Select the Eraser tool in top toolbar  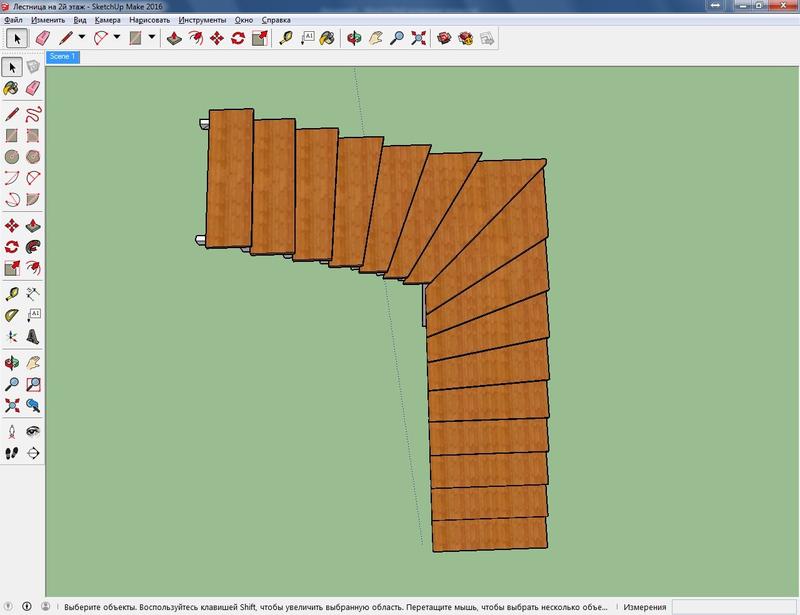(42, 38)
